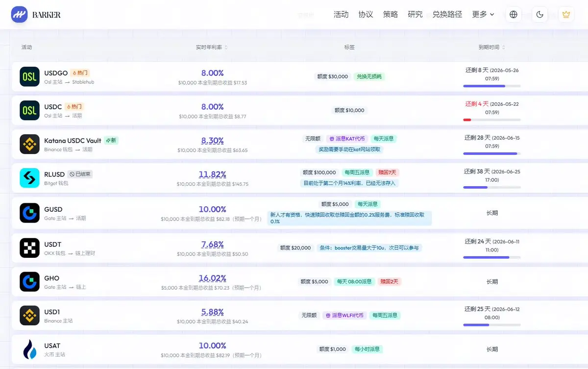Click OKX 钱包 → 链上理财 path text
Viewport: 588px width, 369px height.
(x=70, y=253)
